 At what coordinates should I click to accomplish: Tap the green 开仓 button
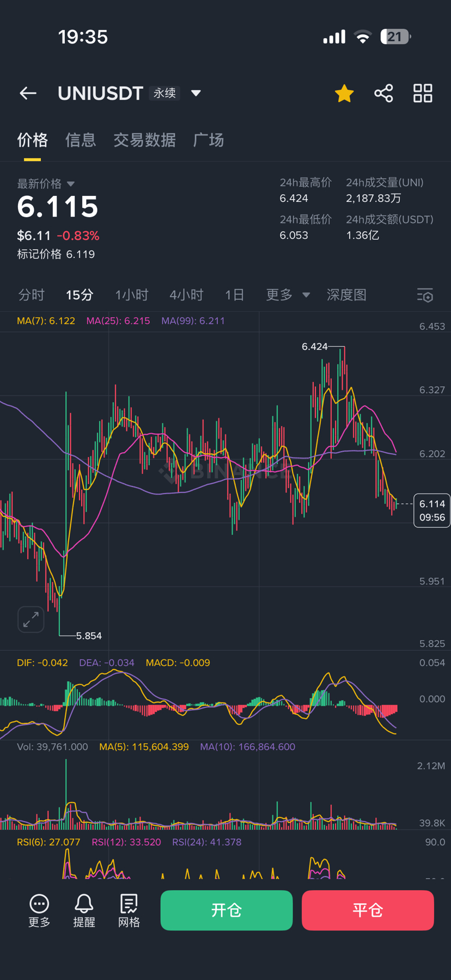click(x=227, y=910)
